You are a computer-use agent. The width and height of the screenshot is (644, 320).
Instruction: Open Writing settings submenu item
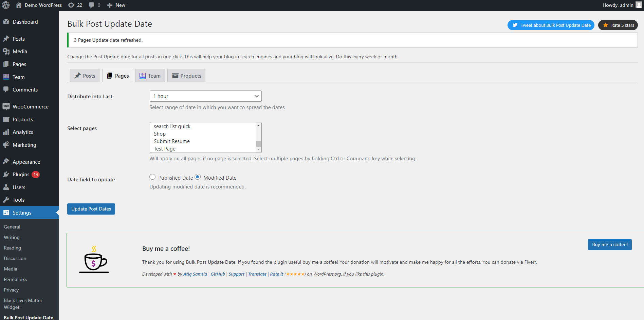tap(12, 237)
